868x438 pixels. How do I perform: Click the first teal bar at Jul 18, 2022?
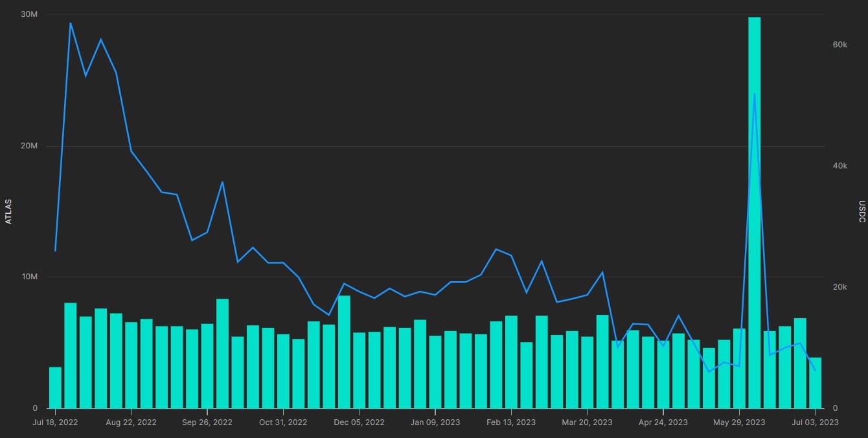[55, 387]
